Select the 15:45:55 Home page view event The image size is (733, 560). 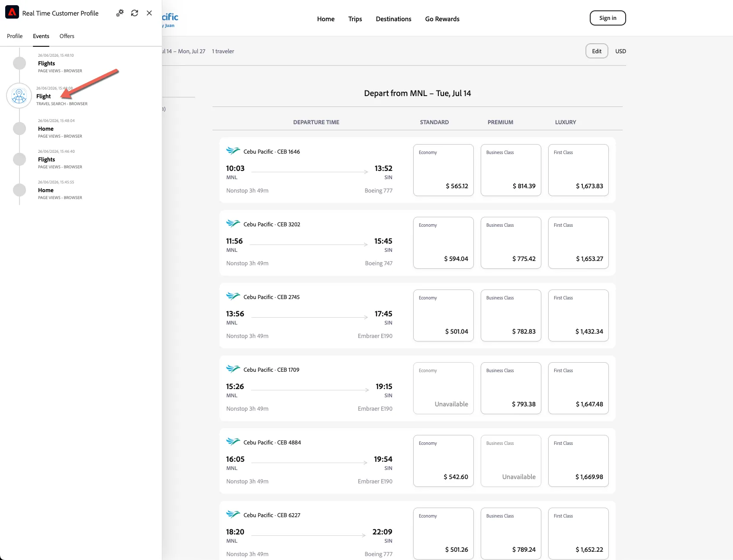[60, 190]
